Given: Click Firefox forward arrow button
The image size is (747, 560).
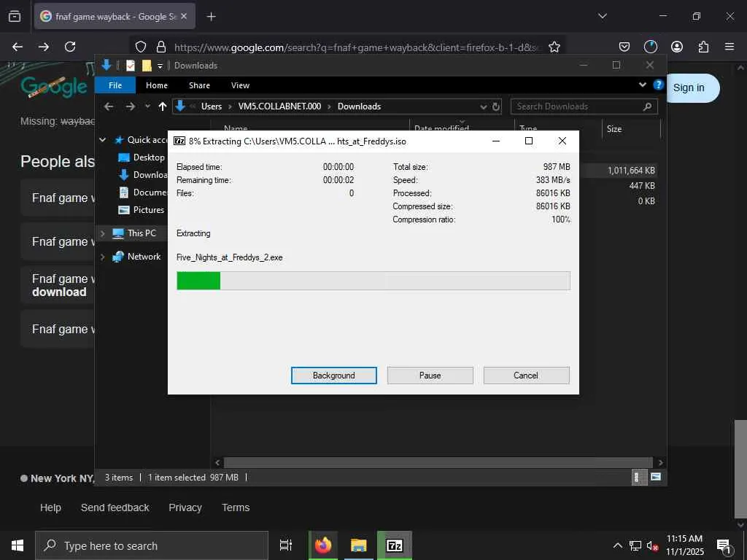Looking at the screenshot, I should [x=44, y=47].
